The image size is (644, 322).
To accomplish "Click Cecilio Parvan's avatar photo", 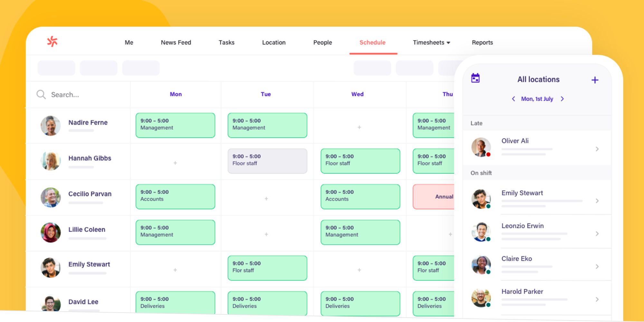I will 51,197.
